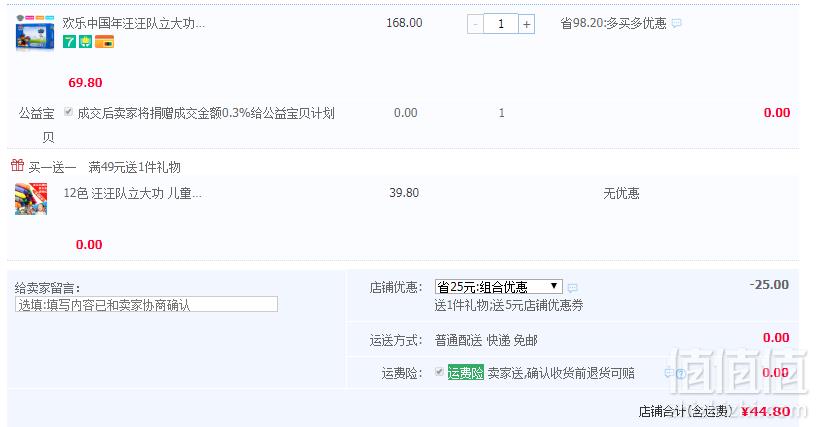Click the 欢乐中国年 product thumbnail
817x427 pixels.
click(35, 33)
